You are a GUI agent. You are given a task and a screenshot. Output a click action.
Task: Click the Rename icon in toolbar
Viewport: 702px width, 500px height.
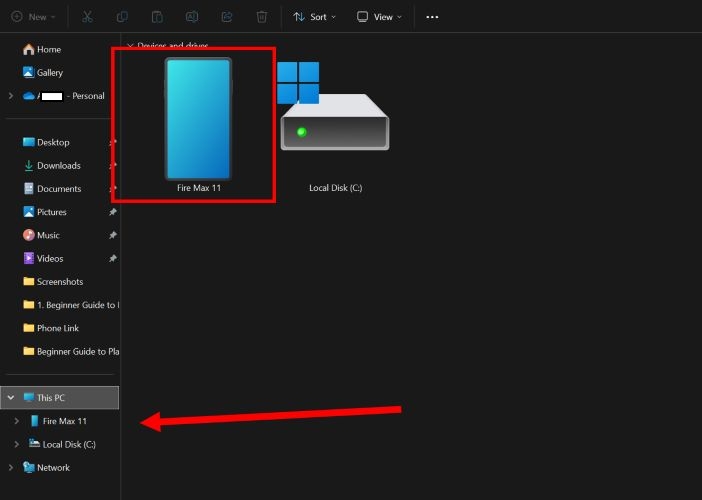click(x=192, y=17)
